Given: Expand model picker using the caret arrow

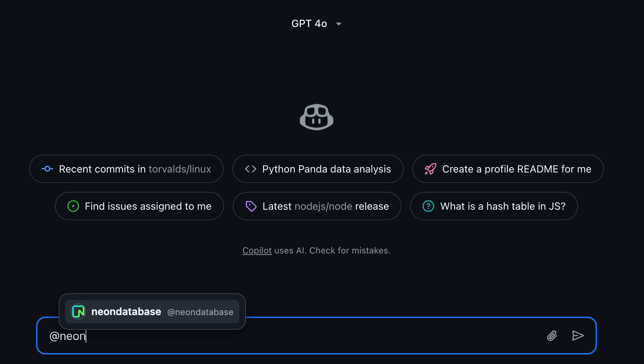Looking at the screenshot, I should click(339, 24).
